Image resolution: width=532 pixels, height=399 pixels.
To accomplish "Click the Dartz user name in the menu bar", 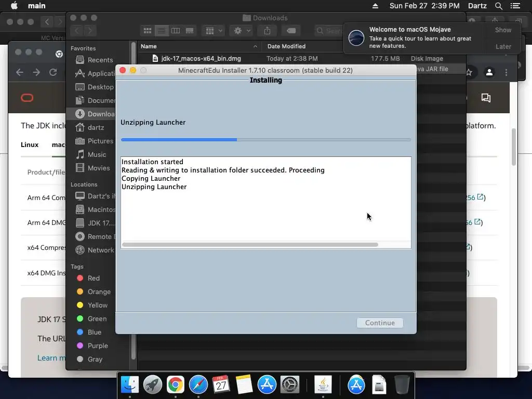I will [x=477, y=6].
